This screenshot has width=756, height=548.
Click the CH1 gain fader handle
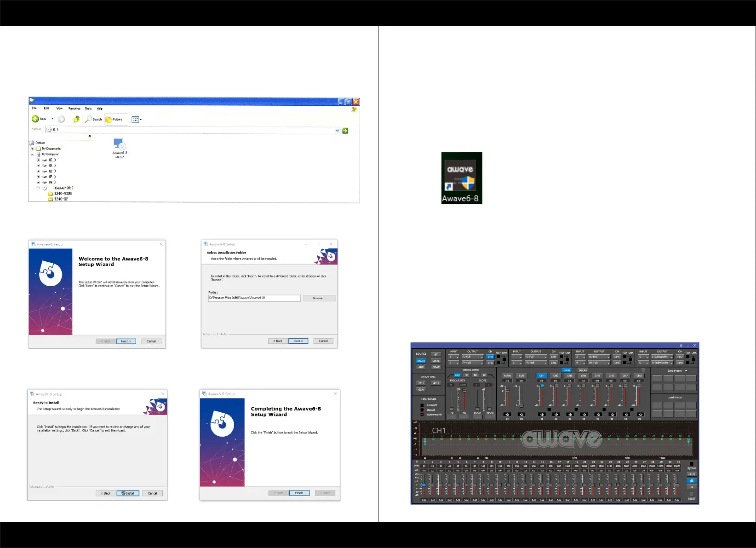[542, 386]
